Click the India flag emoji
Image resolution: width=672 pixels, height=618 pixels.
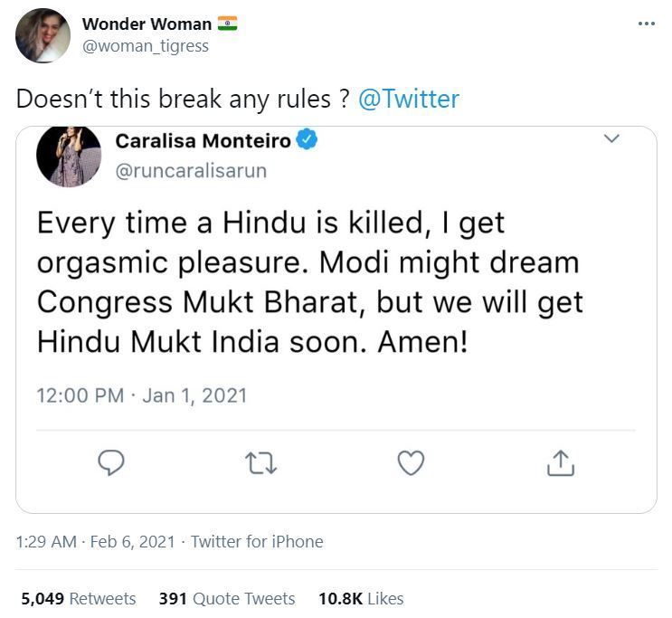point(228,24)
